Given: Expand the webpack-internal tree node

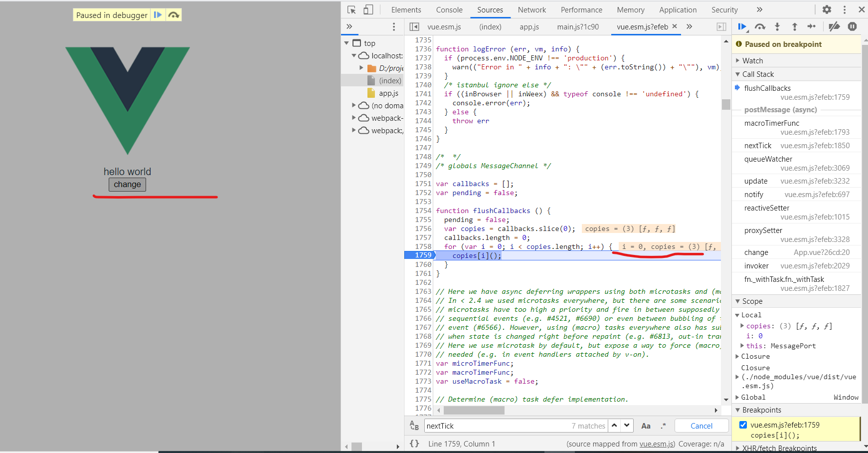Looking at the screenshot, I should [x=354, y=118].
